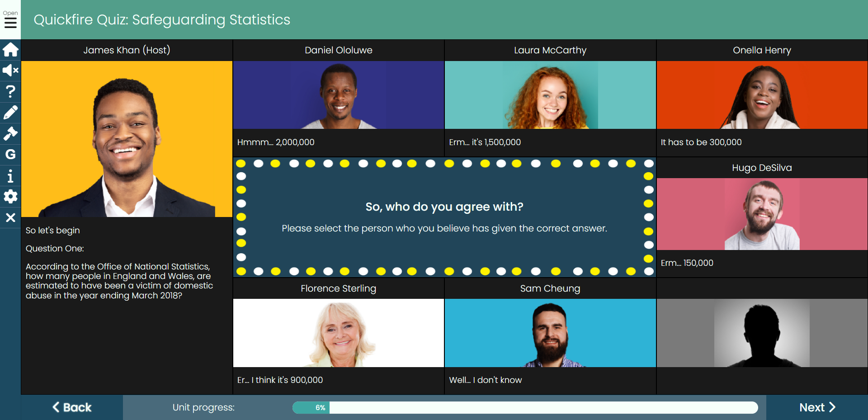The width and height of the screenshot is (868, 420).
Task: Click the Sam Cheung name header
Action: coord(550,288)
